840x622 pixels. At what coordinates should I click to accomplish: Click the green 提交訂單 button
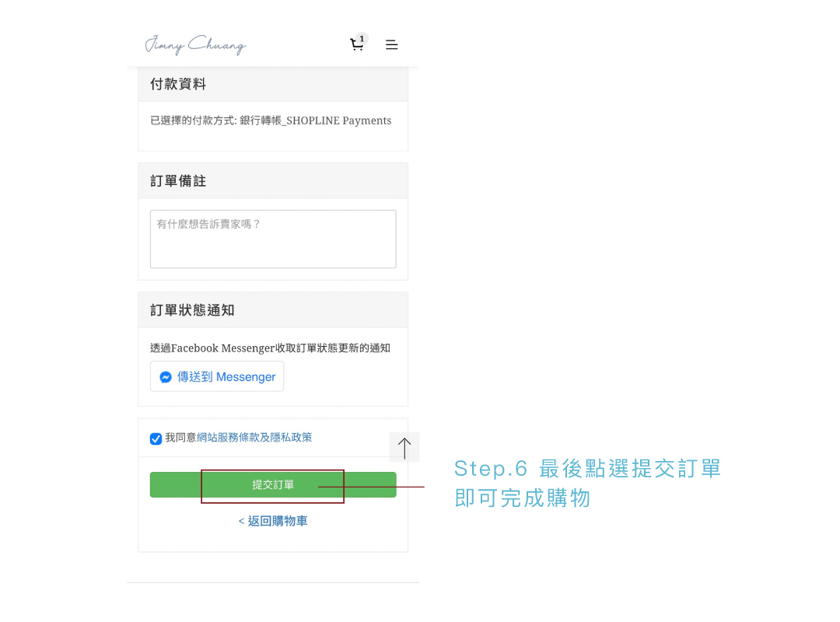coord(273,485)
